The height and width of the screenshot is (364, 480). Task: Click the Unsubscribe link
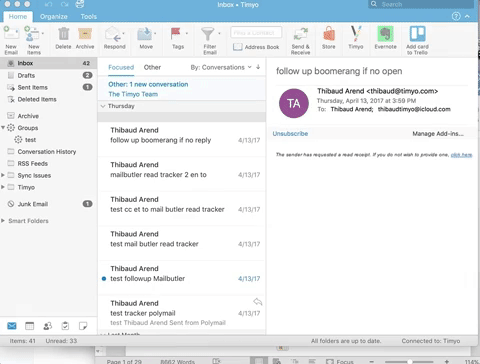pyautogui.click(x=290, y=134)
